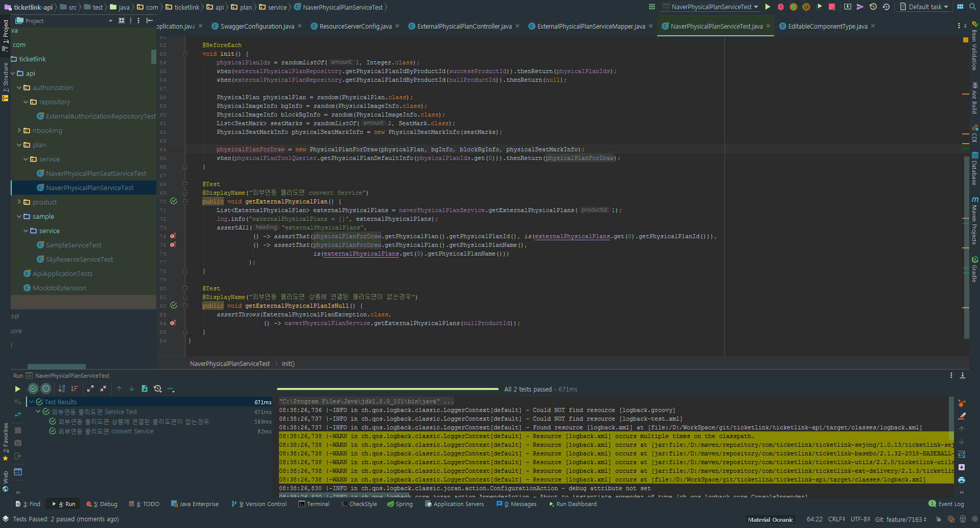Expand the product folder

pos(19,202)
